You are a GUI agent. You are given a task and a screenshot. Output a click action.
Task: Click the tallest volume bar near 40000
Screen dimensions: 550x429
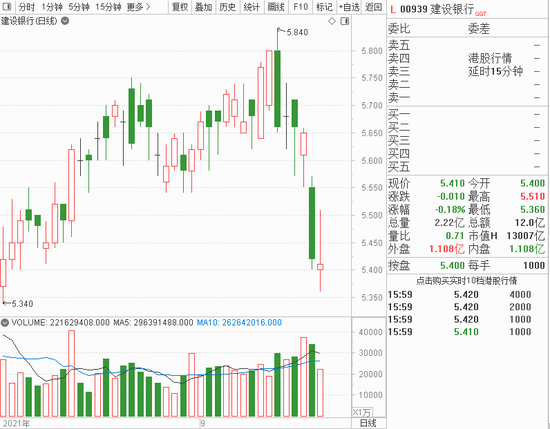tap(72, 373)
